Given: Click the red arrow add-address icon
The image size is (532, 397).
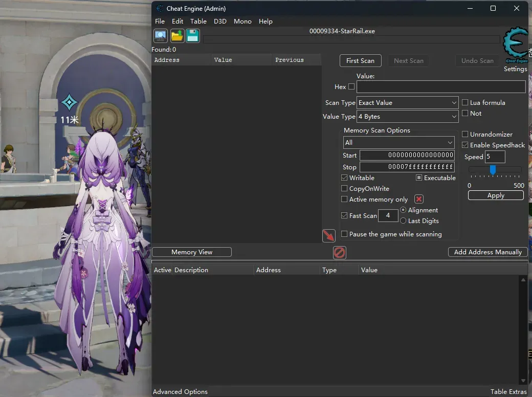Looking at the screenshot, I should pos(328,235).
